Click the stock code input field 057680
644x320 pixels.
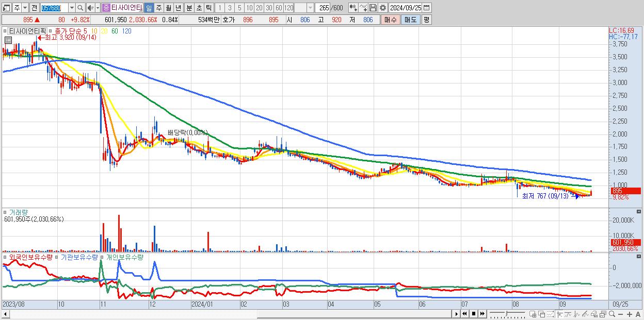pos(54,8)
